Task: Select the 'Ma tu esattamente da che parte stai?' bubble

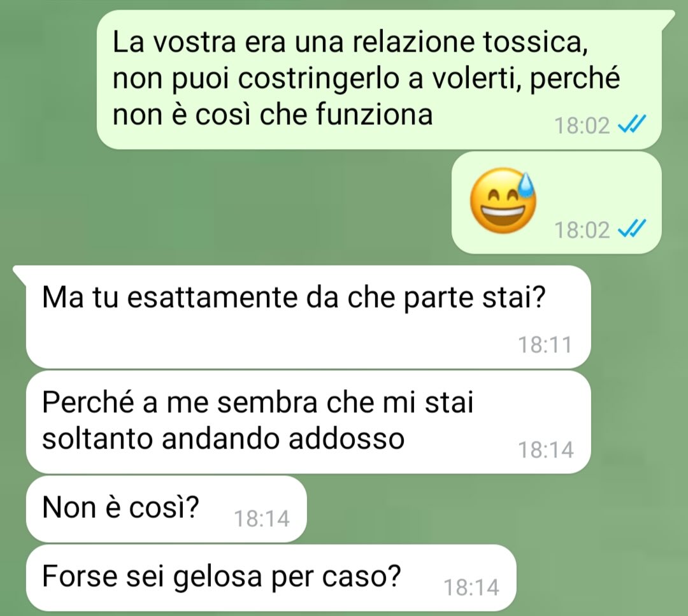Action: click(x=308, y=317)
